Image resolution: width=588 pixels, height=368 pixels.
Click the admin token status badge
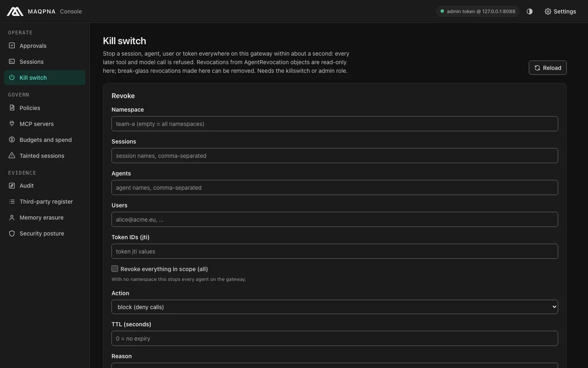coord(478,11)
